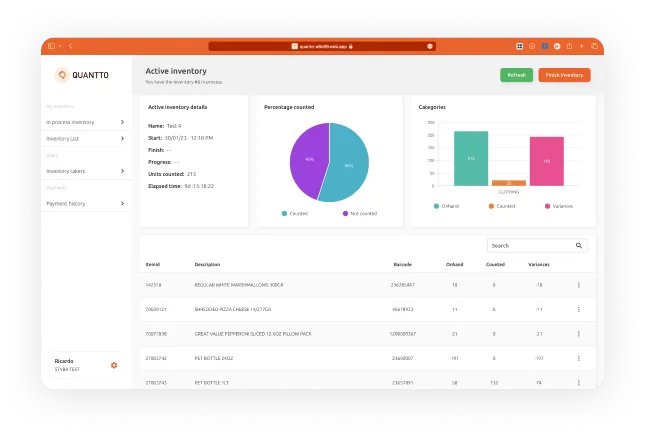The height and width of the screenshot is (435, 645).
Task: Open row menu for Great Value Pepperoni
Action: (579, 334)
